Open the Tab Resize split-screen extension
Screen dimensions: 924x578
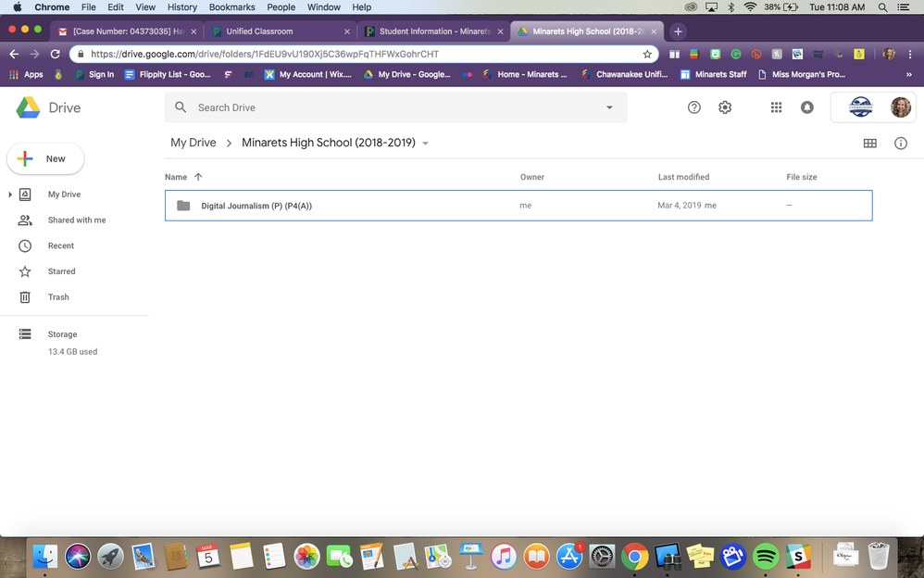(674, 55)
